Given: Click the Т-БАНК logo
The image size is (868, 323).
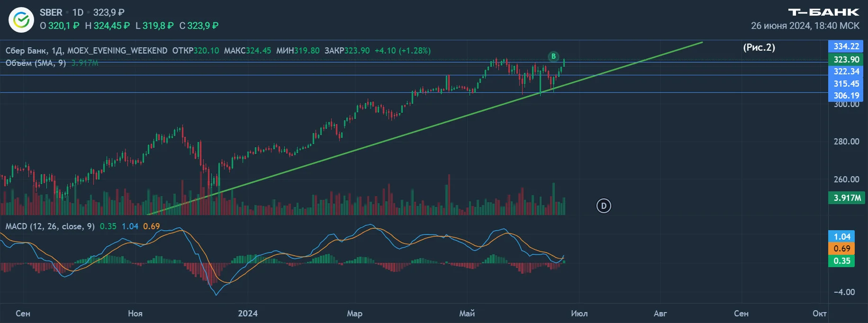Looking at the screenshot, I should click(x=823, y=12).
